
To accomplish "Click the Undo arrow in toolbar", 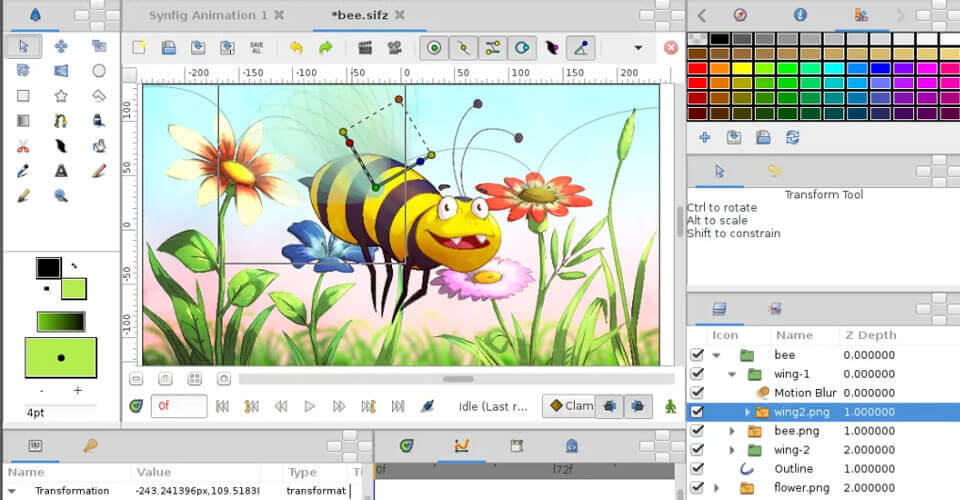I will 296,47.
